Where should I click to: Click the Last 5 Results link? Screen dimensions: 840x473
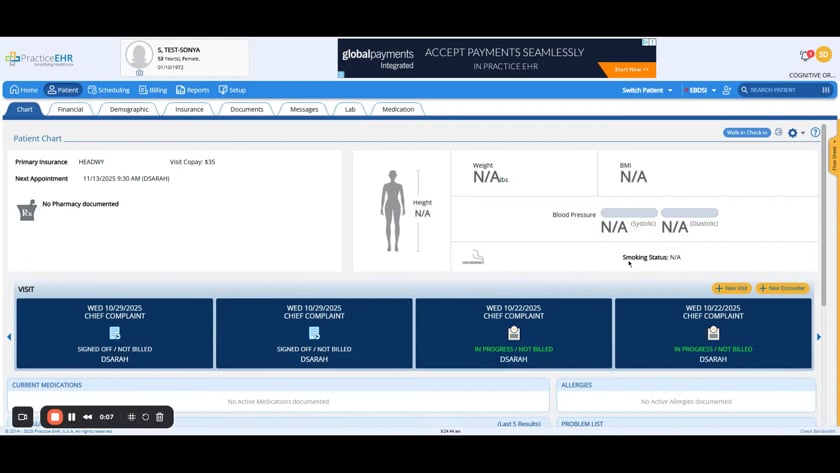click(519, 424)
